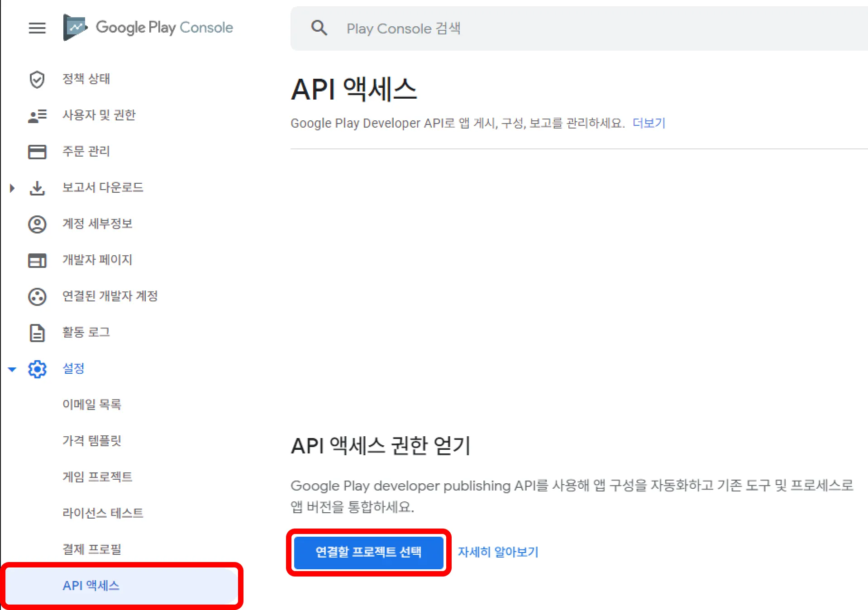Image resolution: width=868 pixels, height=610 pixels.
Task: Click the 설정 gear icon
Action: click(37, 369)
